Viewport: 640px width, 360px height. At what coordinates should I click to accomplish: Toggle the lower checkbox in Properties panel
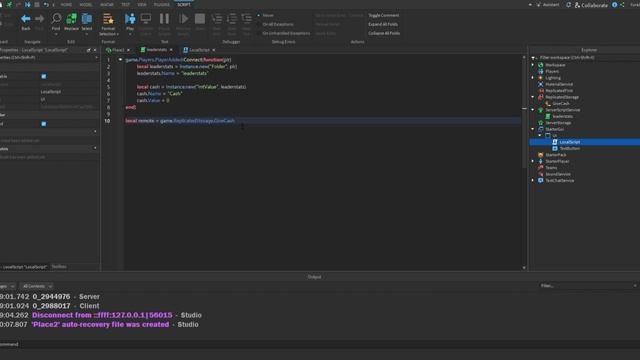pos(44,124)
